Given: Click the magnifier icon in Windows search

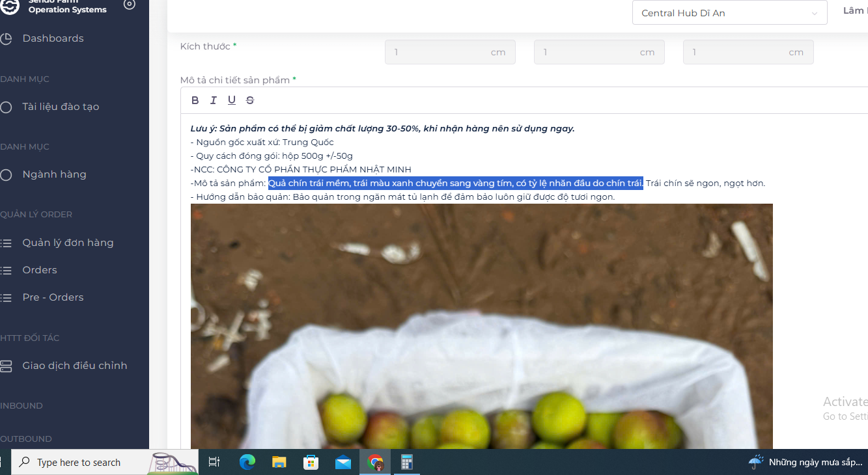Looking at the screenshot, I should [24, 463].
